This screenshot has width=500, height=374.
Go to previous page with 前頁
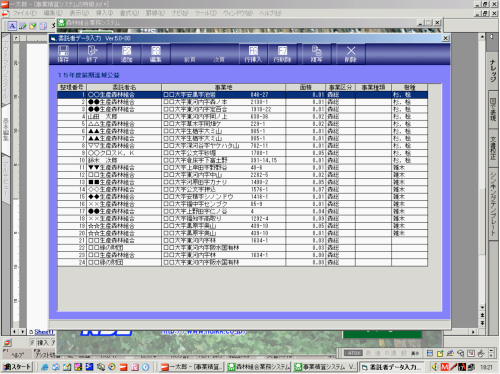click(190, 60)
